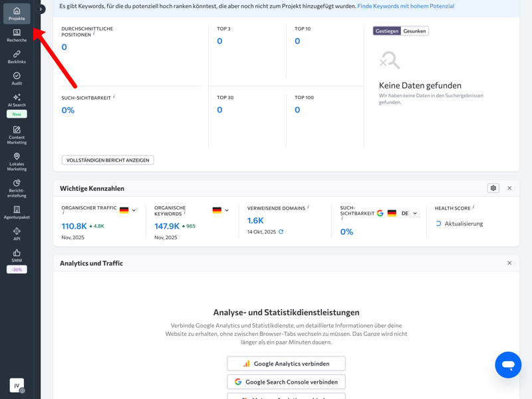This screenshot has height=399, width=532.
Task: Expand the sidebar navigation panel
Action: 41,9
